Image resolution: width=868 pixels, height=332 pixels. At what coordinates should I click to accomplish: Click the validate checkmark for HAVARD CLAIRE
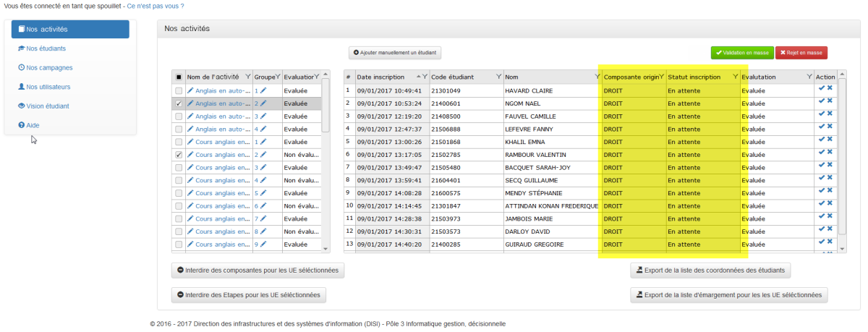point(821,88)
